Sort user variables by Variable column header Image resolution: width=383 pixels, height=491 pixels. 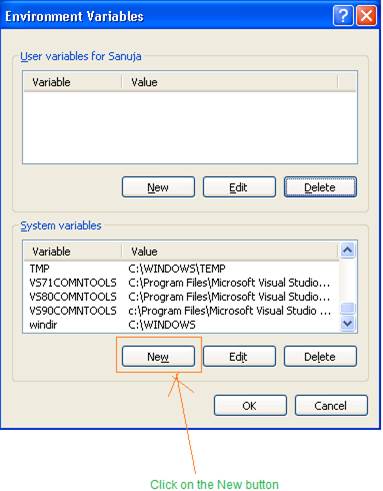(x=73, y=82)
